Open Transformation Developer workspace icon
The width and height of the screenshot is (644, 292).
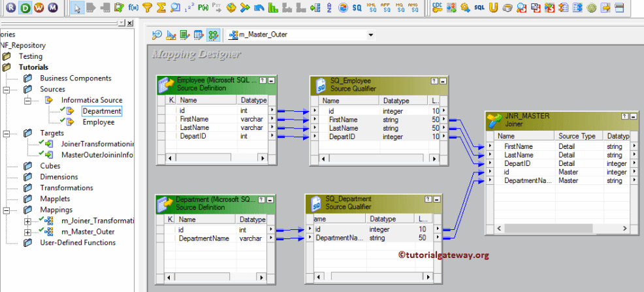[185, 35]
